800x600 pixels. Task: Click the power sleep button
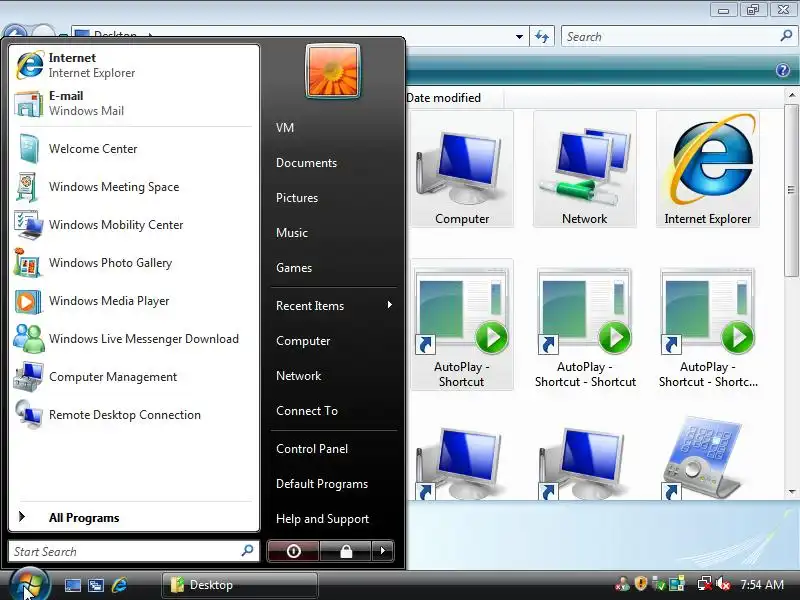[x=293, y=551]
